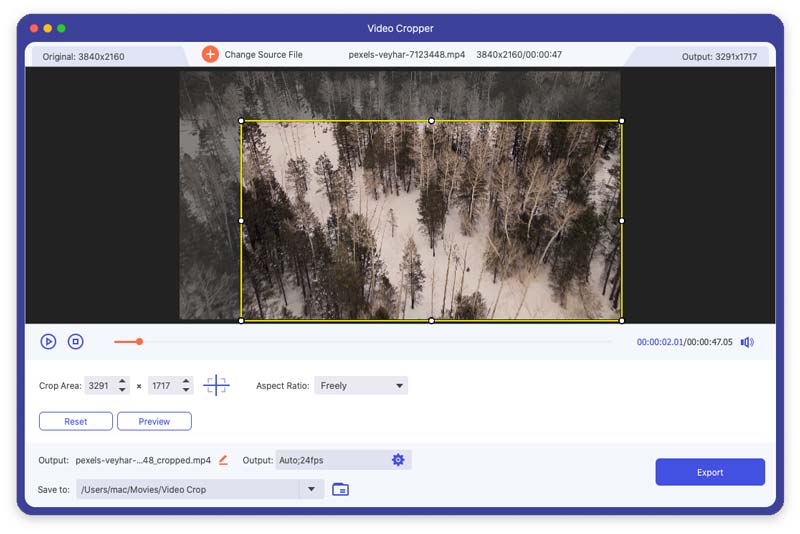Viewport: 800px width, 534px height.
Task: Open the Save to path dropdown
Action: tap(311, 489)
